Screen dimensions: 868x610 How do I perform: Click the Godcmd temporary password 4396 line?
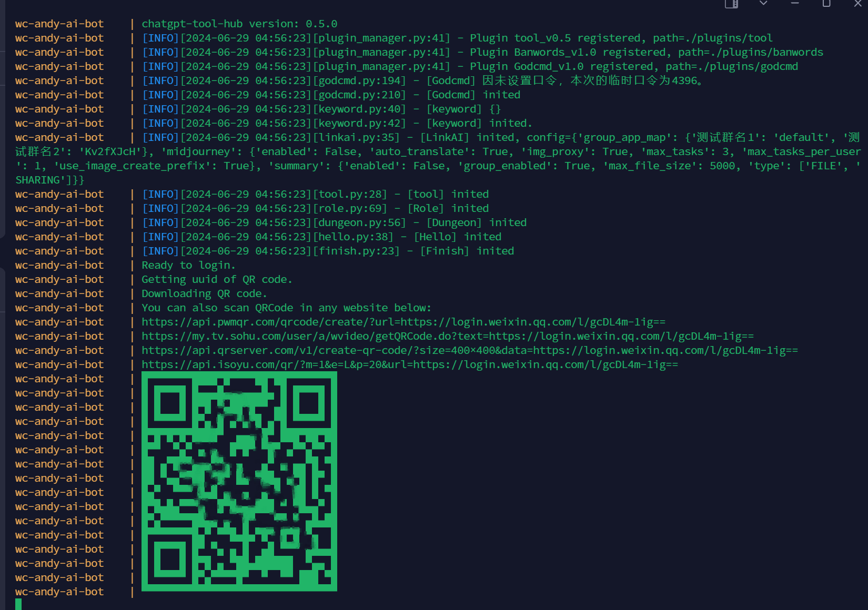tap(422, 80)
